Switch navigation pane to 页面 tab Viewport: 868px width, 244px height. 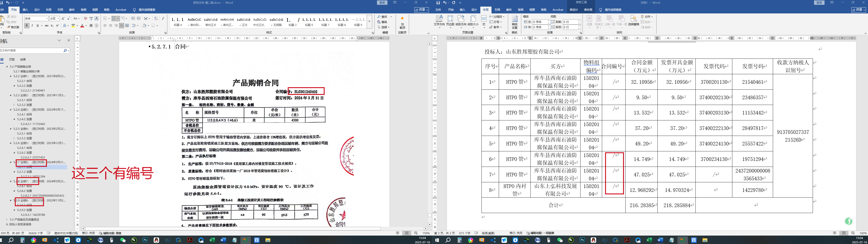click(x=11, y=59)
